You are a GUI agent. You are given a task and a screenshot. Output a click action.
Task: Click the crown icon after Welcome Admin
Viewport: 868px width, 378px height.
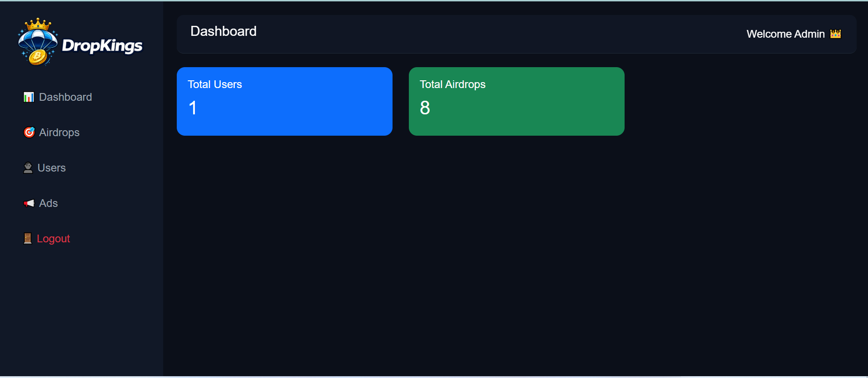(x=835, y=34)
